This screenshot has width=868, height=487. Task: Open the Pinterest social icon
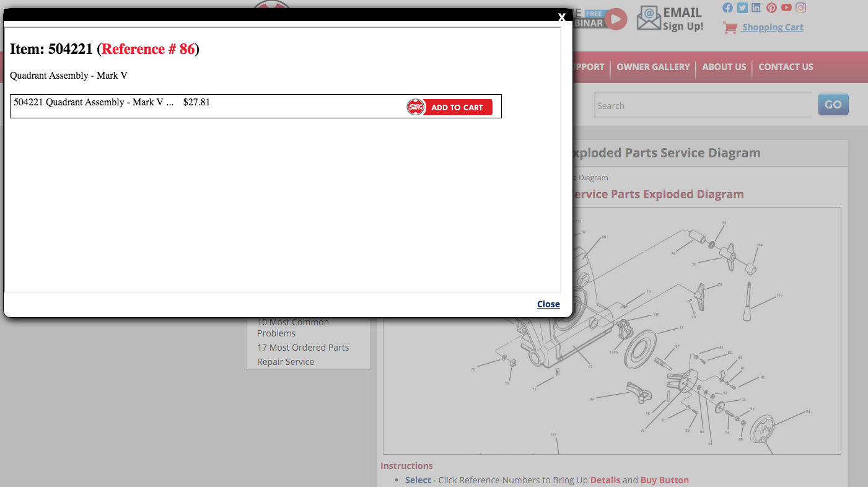coord(771,8)
